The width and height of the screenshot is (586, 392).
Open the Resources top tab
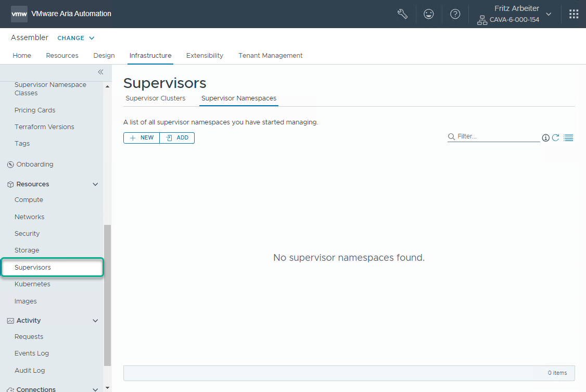click(62, 55)
